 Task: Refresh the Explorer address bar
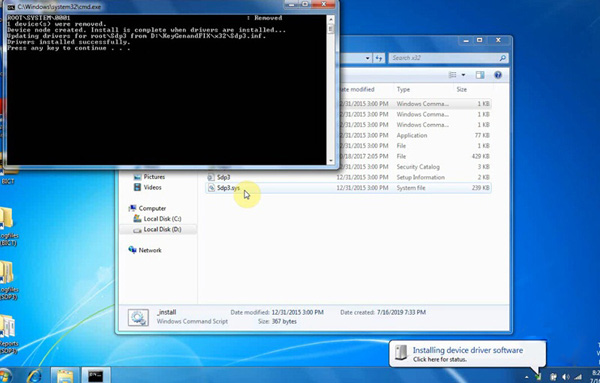click(x=379, y=58)
